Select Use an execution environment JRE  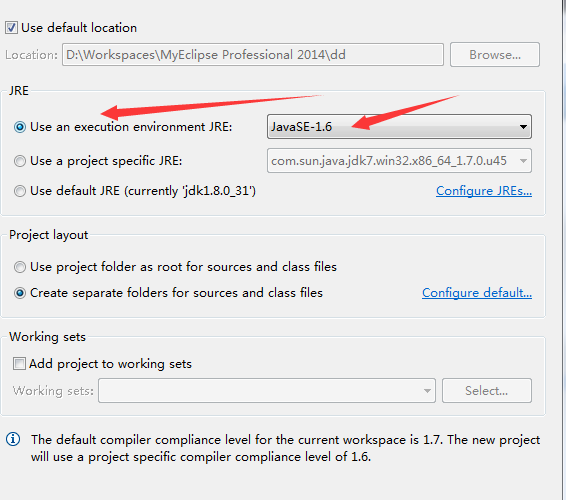point(20,127)
